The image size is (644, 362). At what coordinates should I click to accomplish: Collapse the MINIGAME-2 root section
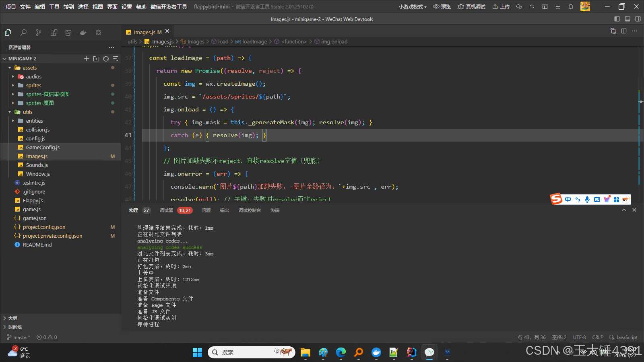[4, 59]
